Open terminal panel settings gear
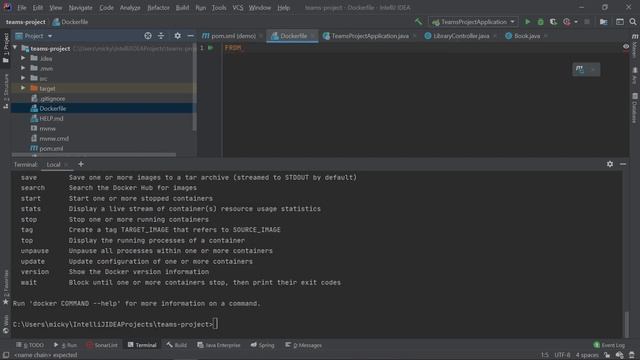This screenshot has width=640, height=360. (610, 164)
